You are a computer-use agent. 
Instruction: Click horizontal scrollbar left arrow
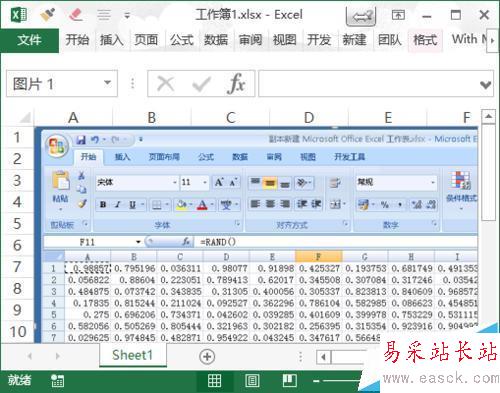click(x=323, y=357)
